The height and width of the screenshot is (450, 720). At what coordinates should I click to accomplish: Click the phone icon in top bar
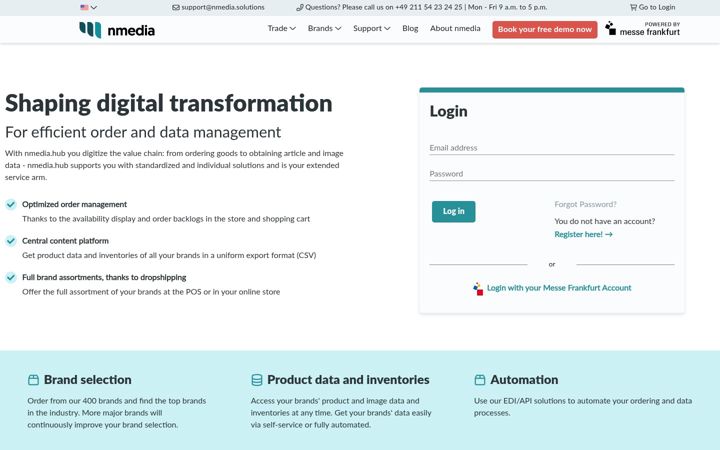300,7
